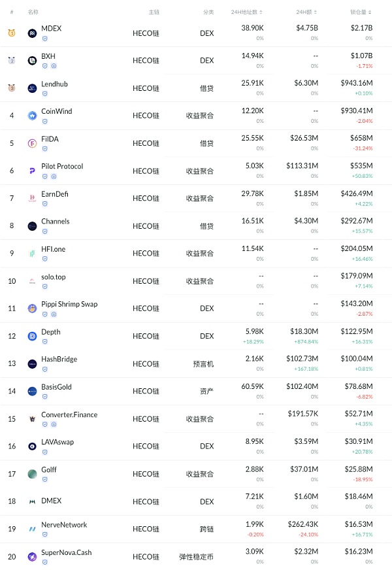Click the gold medal rank-one badge

12,33
